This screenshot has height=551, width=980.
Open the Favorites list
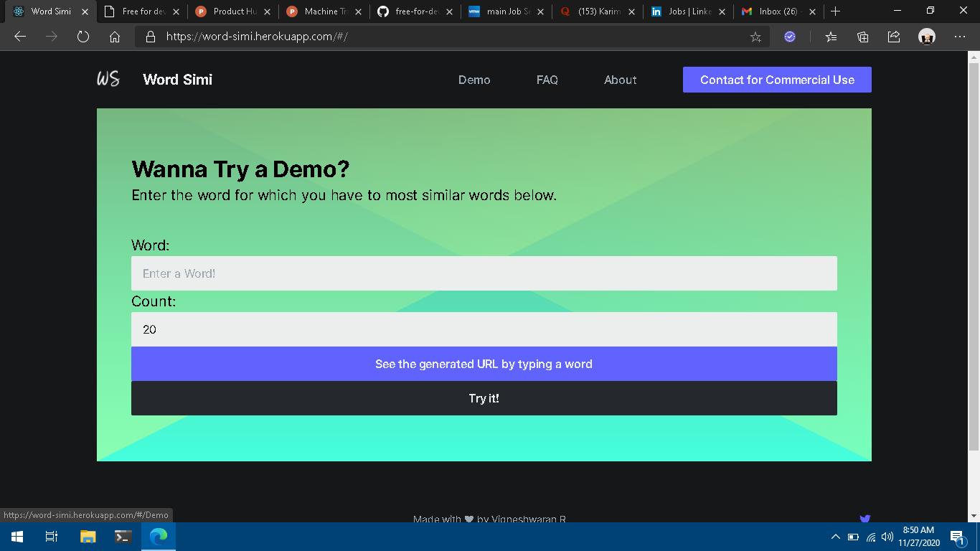click(831, 37)
